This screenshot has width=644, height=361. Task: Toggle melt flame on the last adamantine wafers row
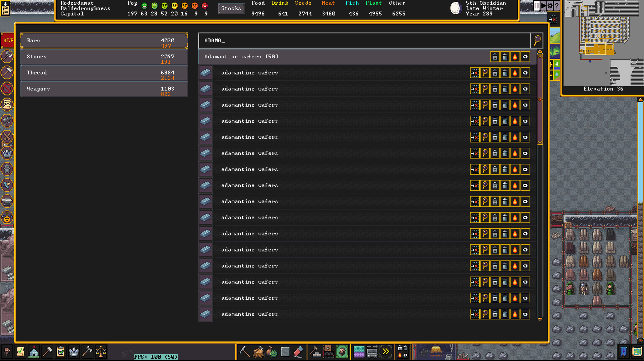click(x=515, y=314)
